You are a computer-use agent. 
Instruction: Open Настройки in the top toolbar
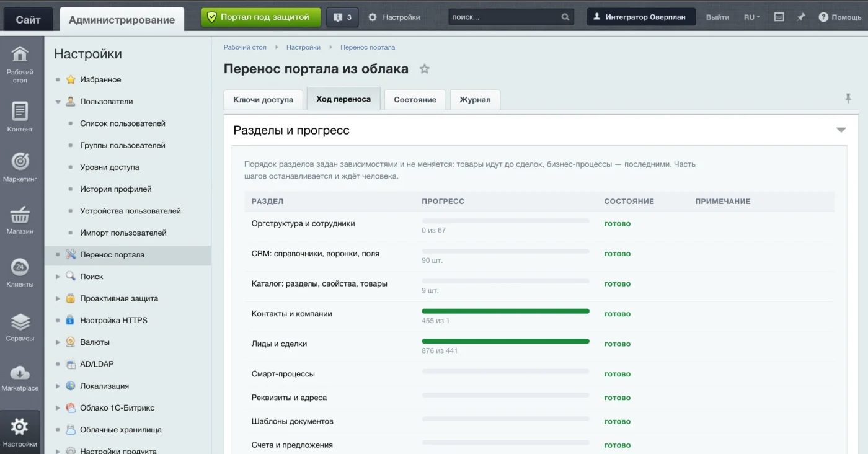point(394,17)
